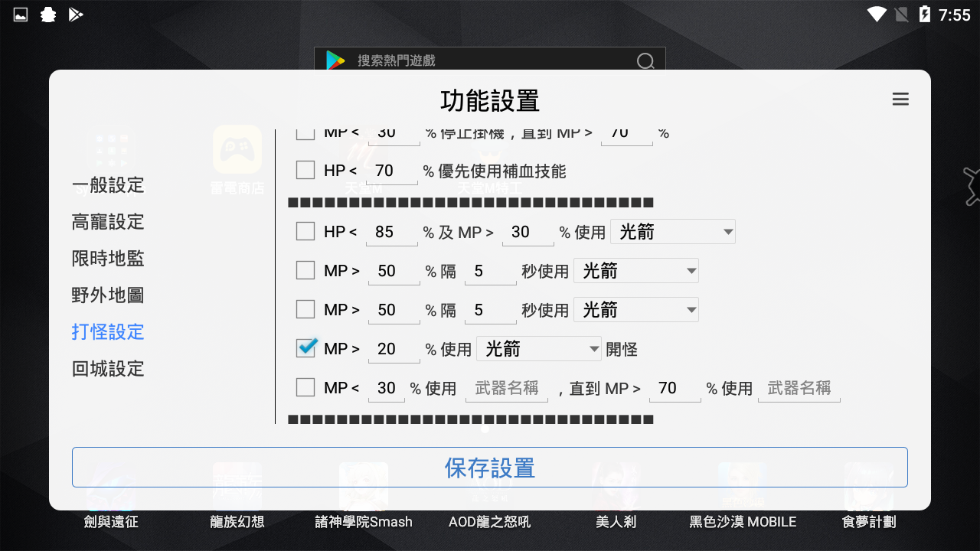Click the first 武器名稱 input field
This screenshot has width=980, height=551.
click(x=506, y=388)
